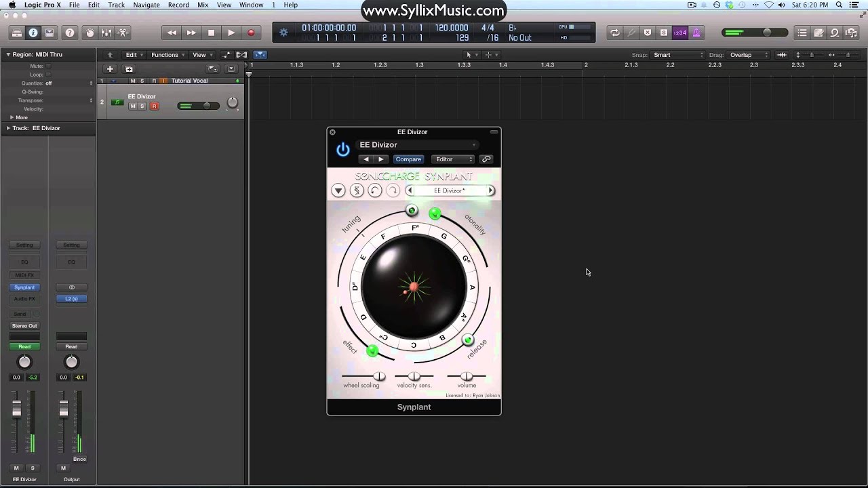Open the pointer left-click tool menu
The height and width of the screenshot is (488, 868).
pos(471,55)
